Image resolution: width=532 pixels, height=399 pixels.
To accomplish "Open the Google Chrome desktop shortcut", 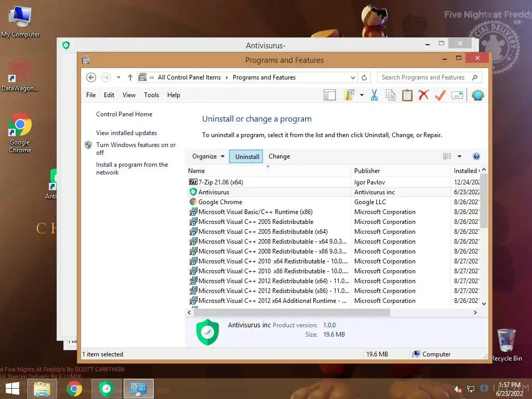I will (x=20, y=134).
